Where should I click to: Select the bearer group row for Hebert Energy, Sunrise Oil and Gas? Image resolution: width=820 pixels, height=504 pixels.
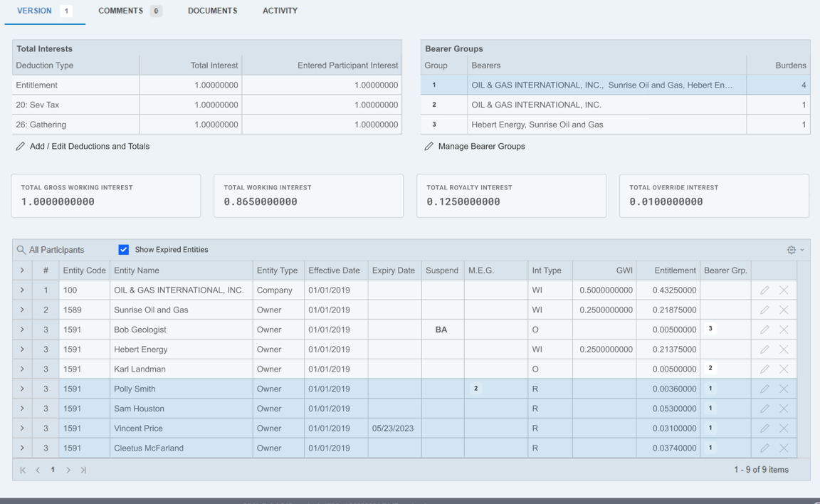pos(616,125)
